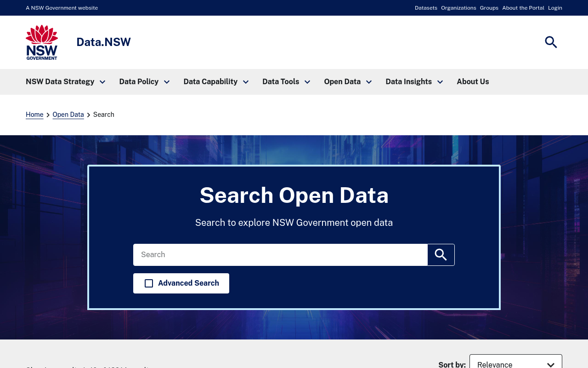
Task: Click the Groups link
Action: click(489, 8)
